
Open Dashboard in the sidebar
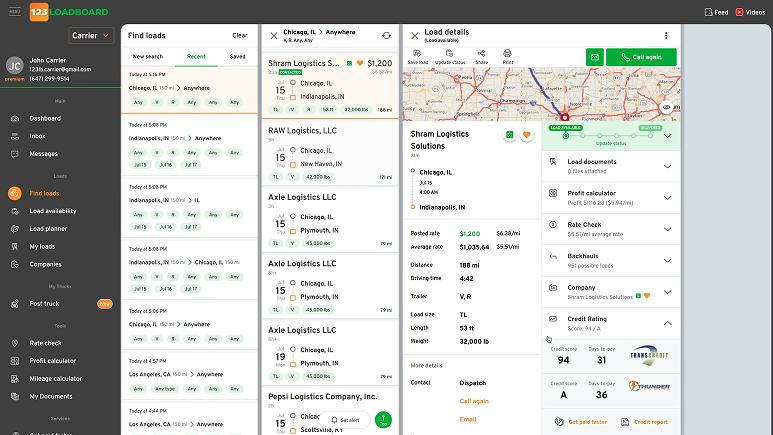45,118
